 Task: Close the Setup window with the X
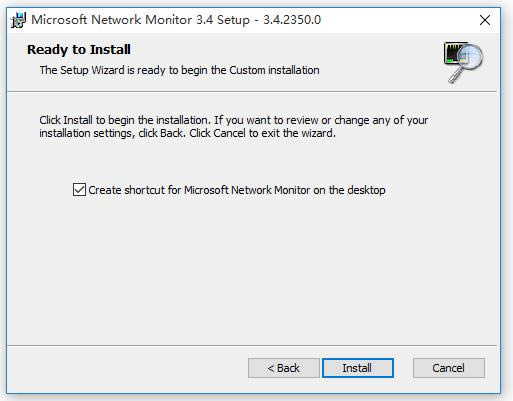click(485, 20)
